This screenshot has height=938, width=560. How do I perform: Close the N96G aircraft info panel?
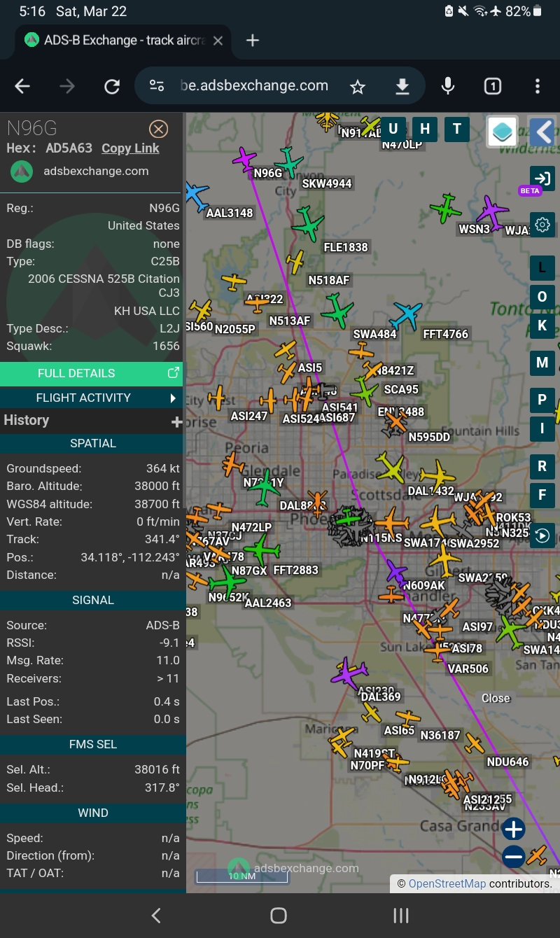click(159, 129)
